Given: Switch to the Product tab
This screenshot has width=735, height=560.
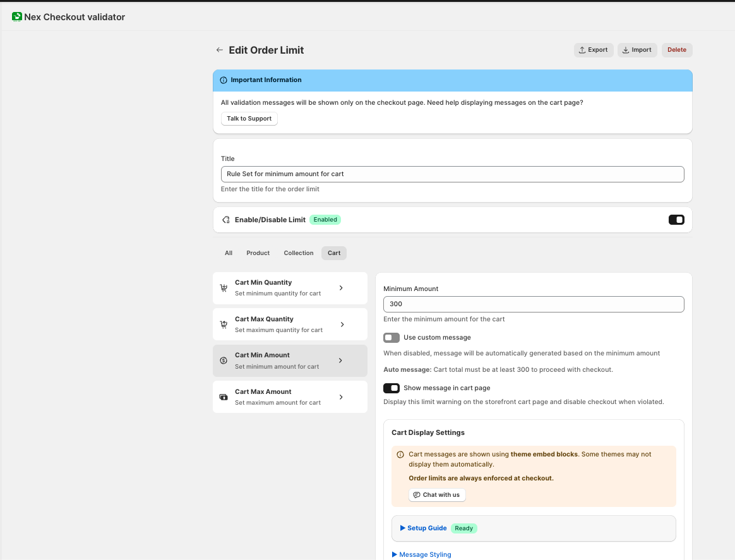Looking at the screenshot, I should [258, 253].
